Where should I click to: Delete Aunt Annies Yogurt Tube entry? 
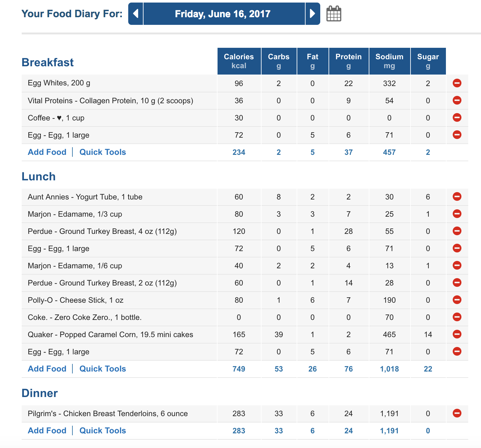(457, 197)
